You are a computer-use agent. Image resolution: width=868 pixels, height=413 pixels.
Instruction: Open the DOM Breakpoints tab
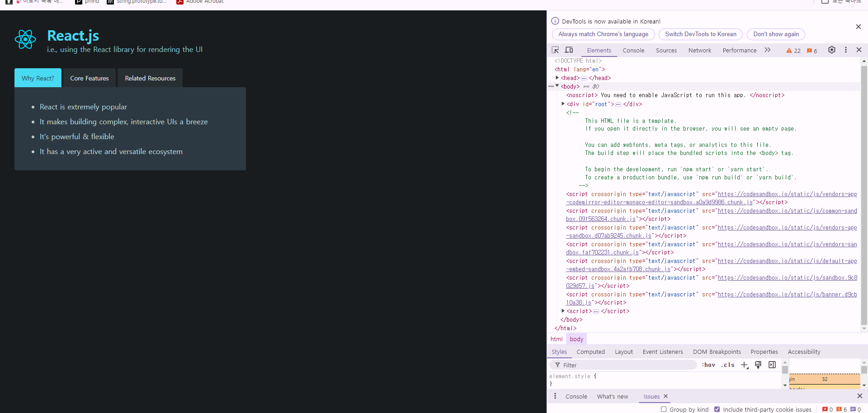[x=717, y=352]
